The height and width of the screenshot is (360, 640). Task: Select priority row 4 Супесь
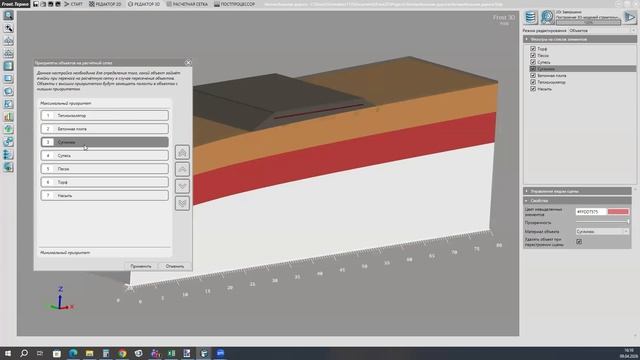pos(104,156)
